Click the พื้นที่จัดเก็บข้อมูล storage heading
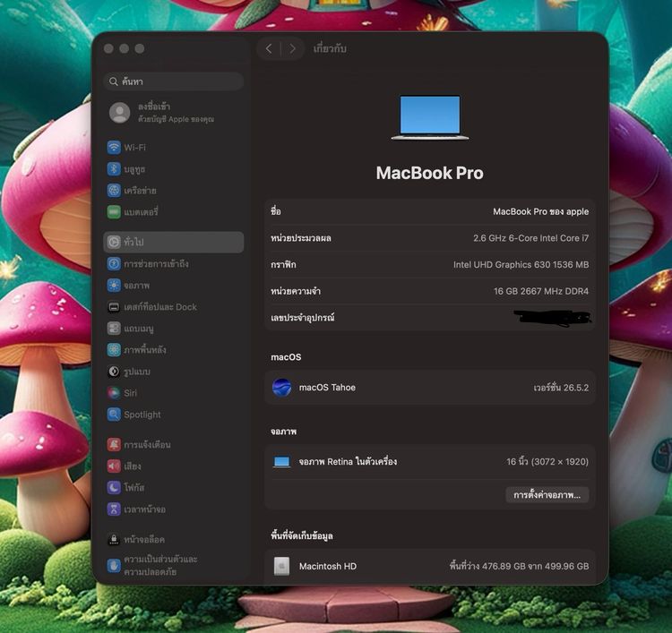 301,535
